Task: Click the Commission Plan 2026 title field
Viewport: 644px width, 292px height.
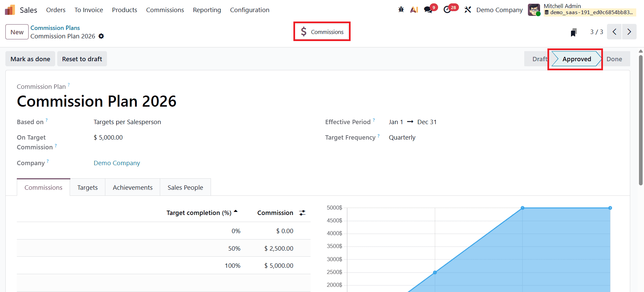Action: coord(97,101)
